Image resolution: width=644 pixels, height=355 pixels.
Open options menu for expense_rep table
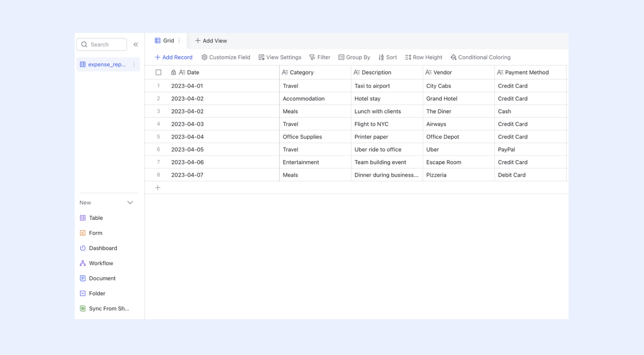(x=134, y=64)
